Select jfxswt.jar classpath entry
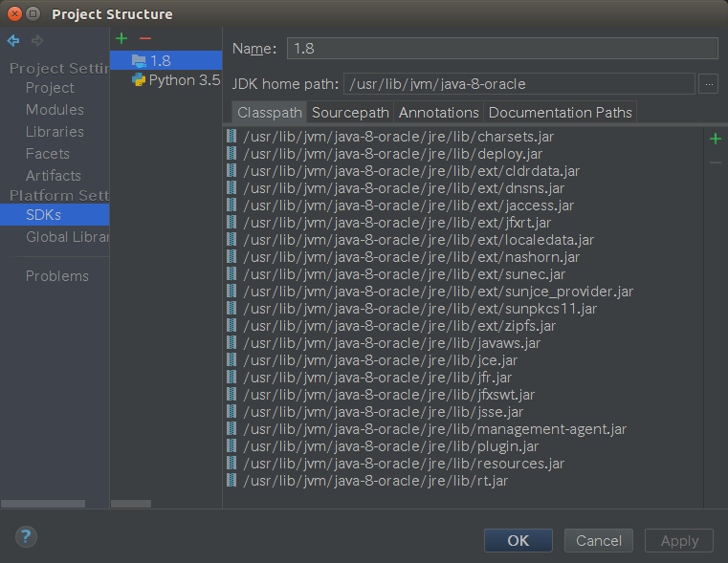Viewport: 728px width, 563px height. tap(389, 394)
